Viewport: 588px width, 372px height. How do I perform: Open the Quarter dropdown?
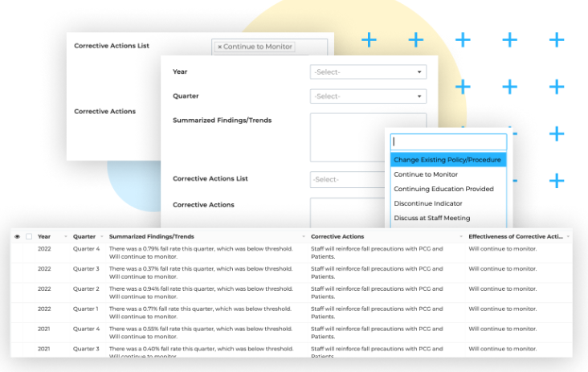click(x=368, y=96)
